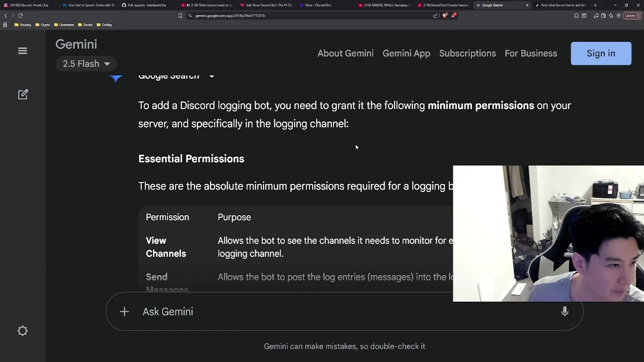This screenshot has height=362, width=644.
Task: Click the share icon in the address bar
Action: coord(436,16)
